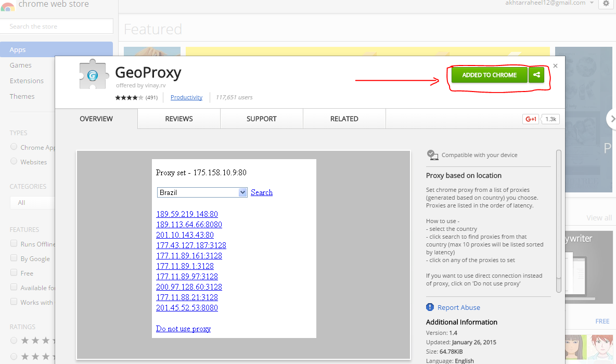Click the share icon next to Added to Chrome
The height and width of the screenshot is (364, 616).
pyautogui.click(x=536, y=74)
